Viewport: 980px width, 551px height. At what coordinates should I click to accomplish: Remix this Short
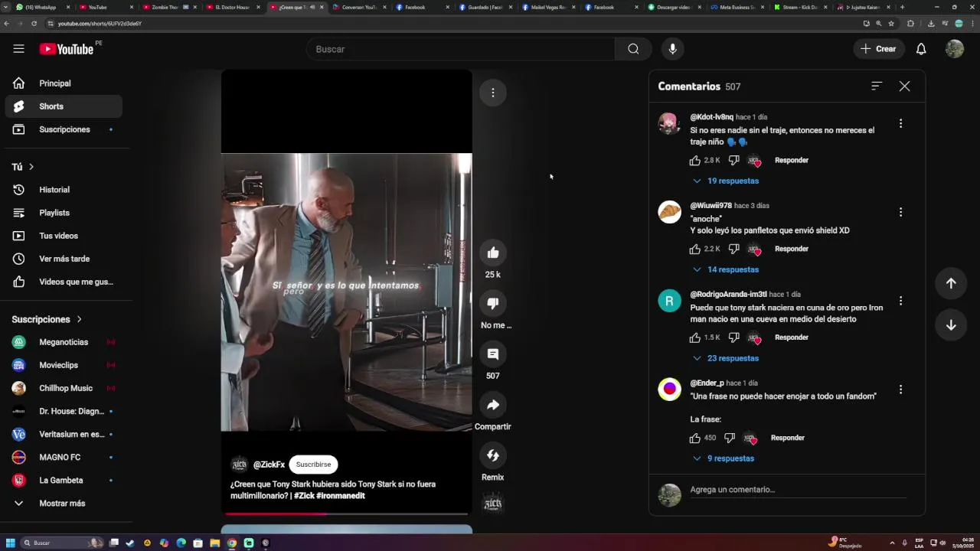(x=493, y=455)
